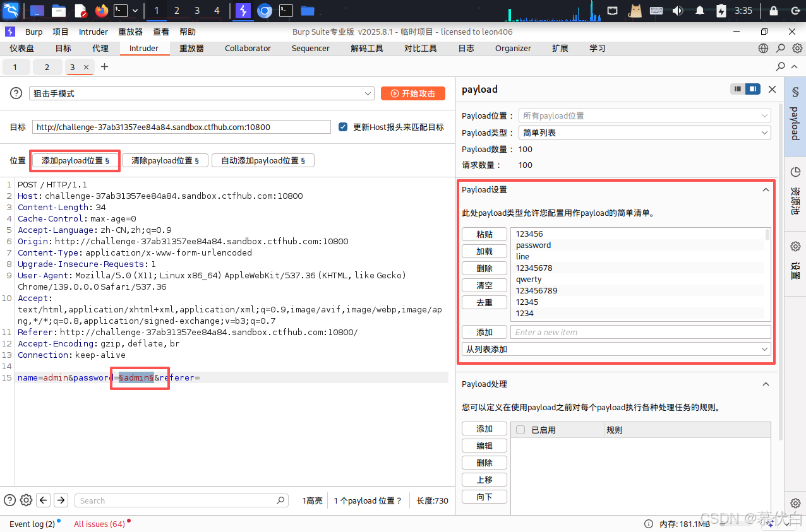Click the 去重 deduplicate button

484,302
